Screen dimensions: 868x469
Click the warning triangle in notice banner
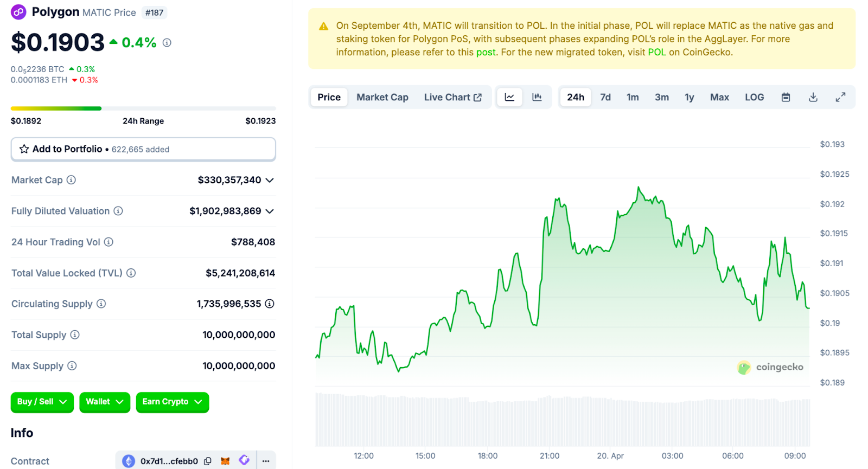(x=324, y=26)
